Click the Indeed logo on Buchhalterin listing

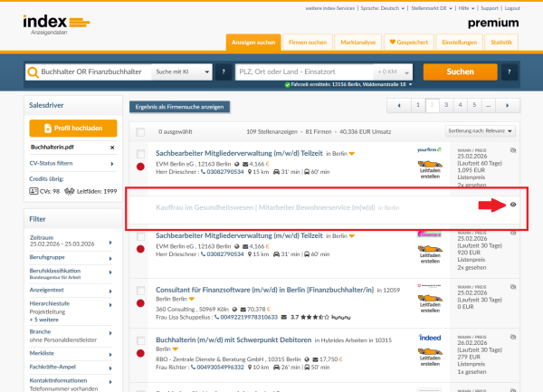click(429, 337)
